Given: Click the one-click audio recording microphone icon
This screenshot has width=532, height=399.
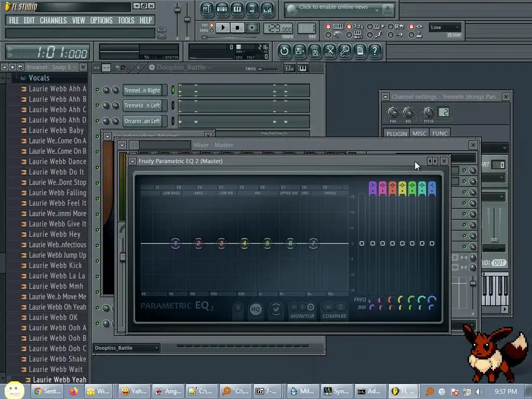Looking at the screenshot, I should click(345, 51).
